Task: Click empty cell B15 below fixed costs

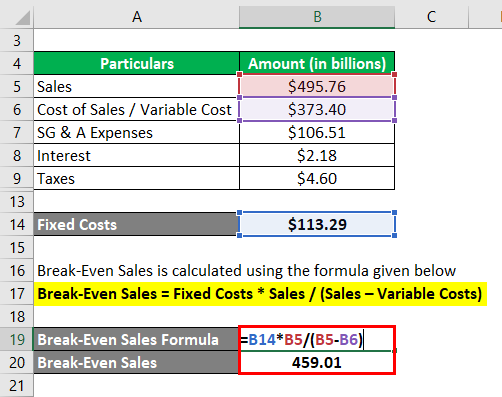Action: [317, 247]
